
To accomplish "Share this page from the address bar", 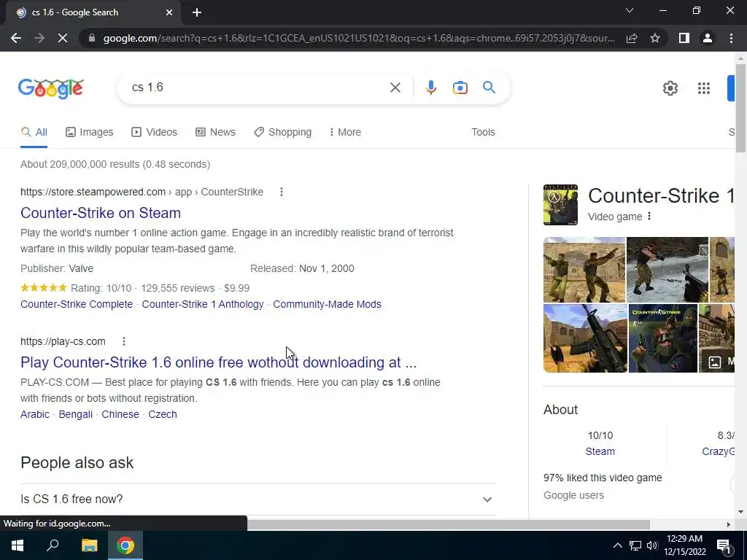I will 632,38.
